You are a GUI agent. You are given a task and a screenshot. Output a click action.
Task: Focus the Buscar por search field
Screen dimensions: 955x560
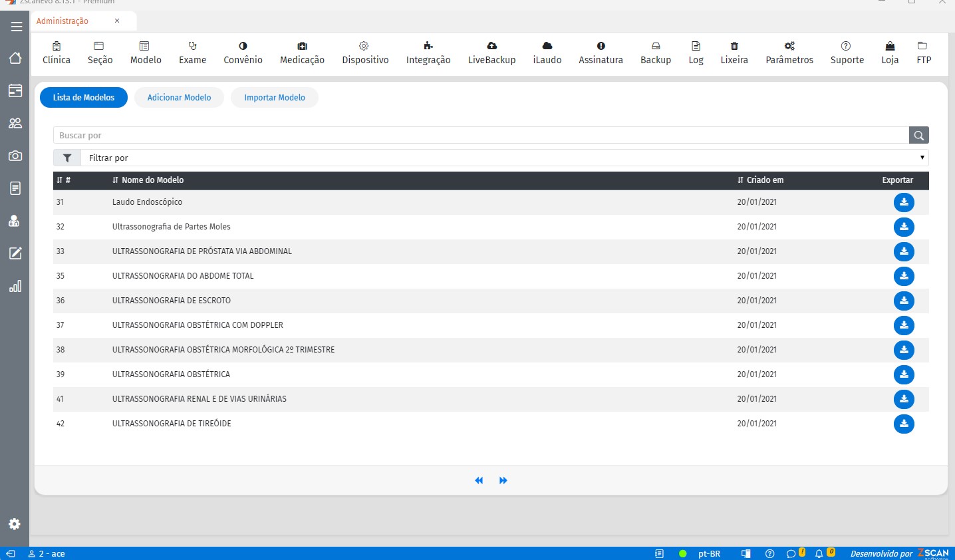coord(481,135)
